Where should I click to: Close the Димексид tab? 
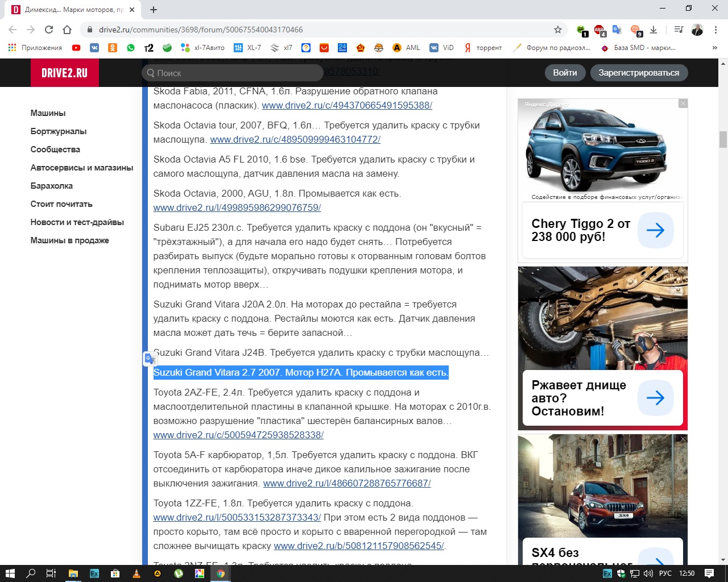click(x=132, y=10)
